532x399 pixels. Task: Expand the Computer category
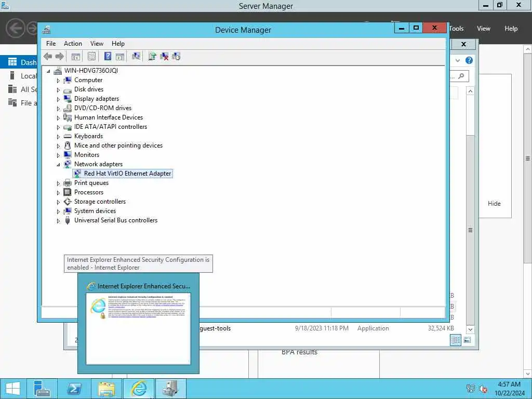(58, 81)
